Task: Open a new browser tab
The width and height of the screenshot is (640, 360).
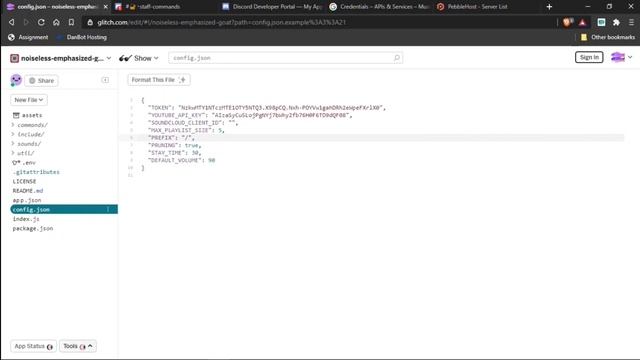Action: coord(549,7)
